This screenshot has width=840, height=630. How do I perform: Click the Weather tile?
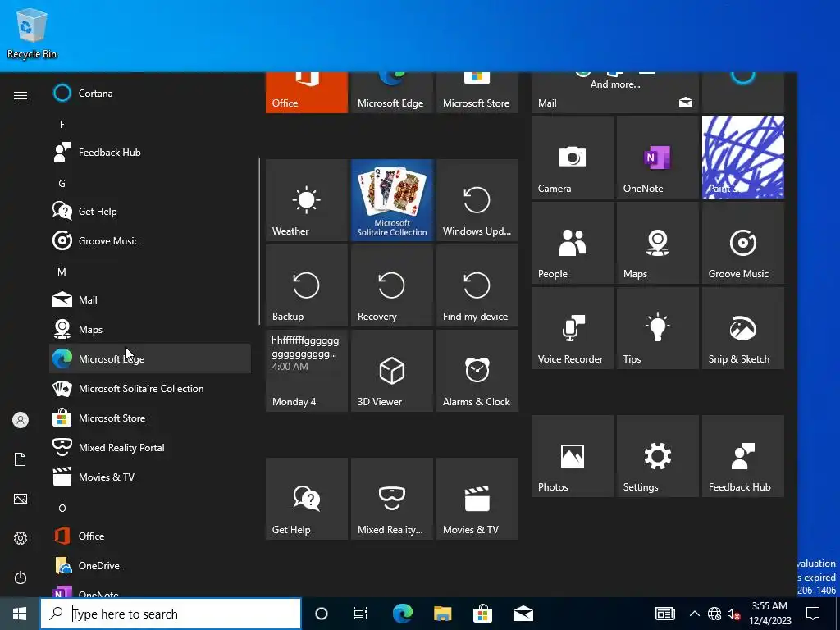307,200
